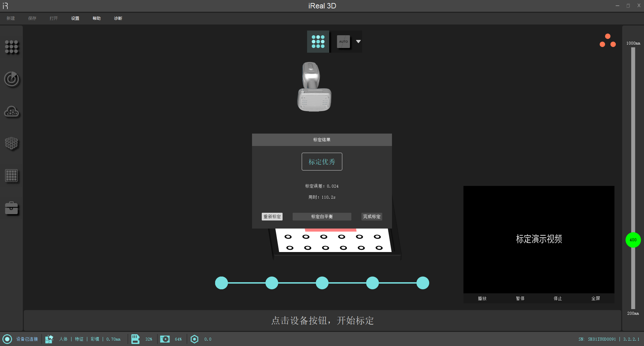
Task: Click the 标定白平衡 button
Action: click(322, 217)
